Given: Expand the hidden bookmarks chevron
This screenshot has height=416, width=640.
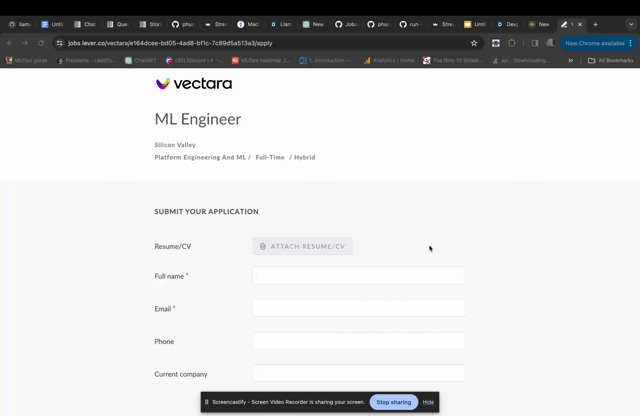Looking at the screenshot, I should click(x=571, y=60).
